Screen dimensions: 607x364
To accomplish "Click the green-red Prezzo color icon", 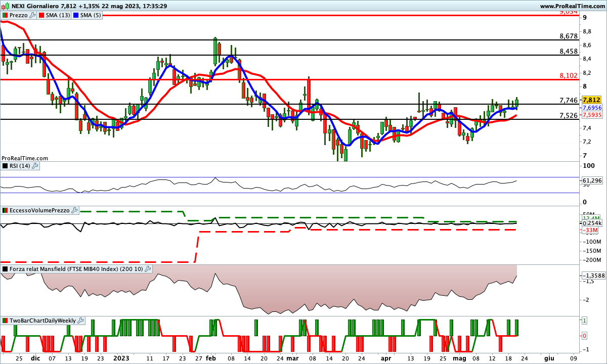I will (x=6, y=15).
